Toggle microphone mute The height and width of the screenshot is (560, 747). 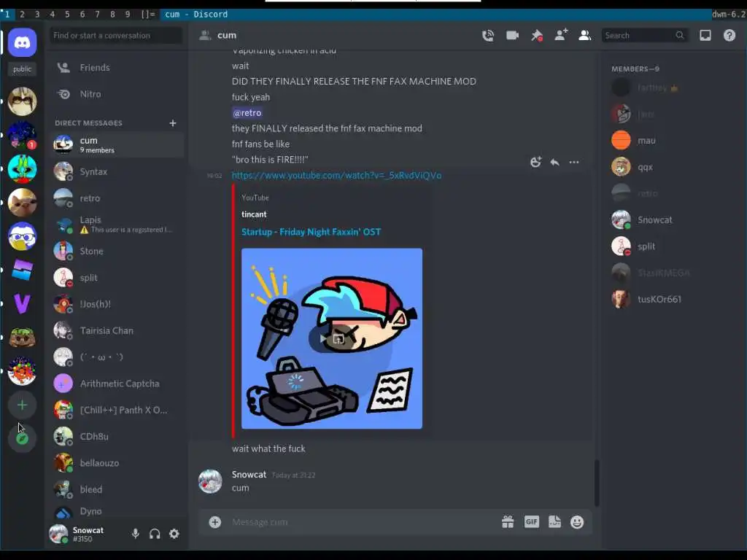(x=135, y=534)
